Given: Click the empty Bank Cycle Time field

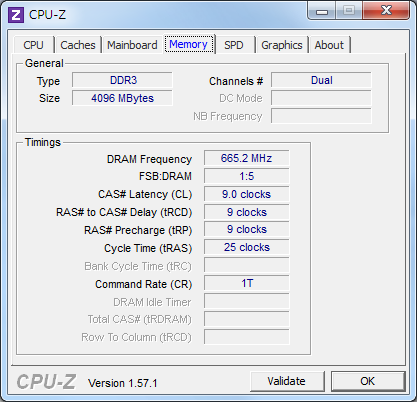Looking at the screenshot, I should click(247, 266).
